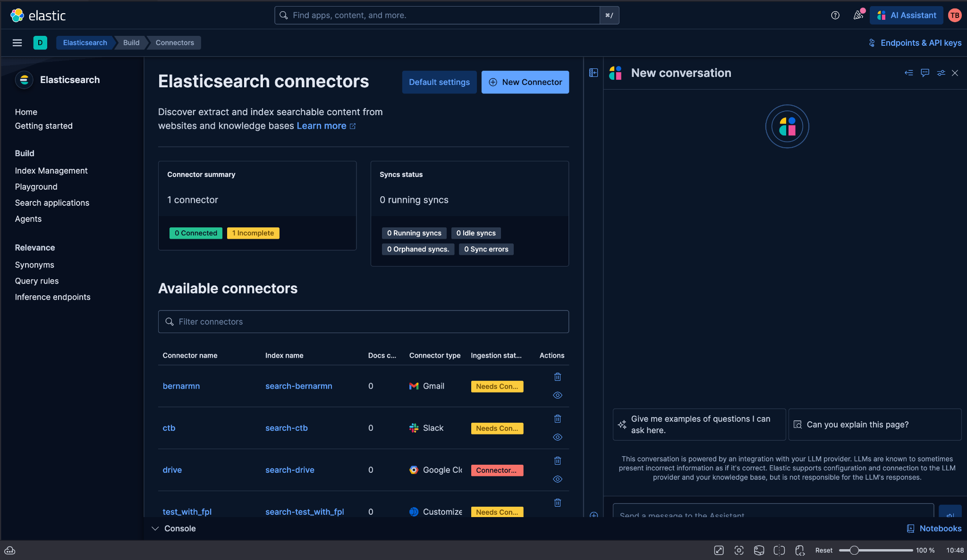Open Getting started in sidebar

tap(44, 126)
